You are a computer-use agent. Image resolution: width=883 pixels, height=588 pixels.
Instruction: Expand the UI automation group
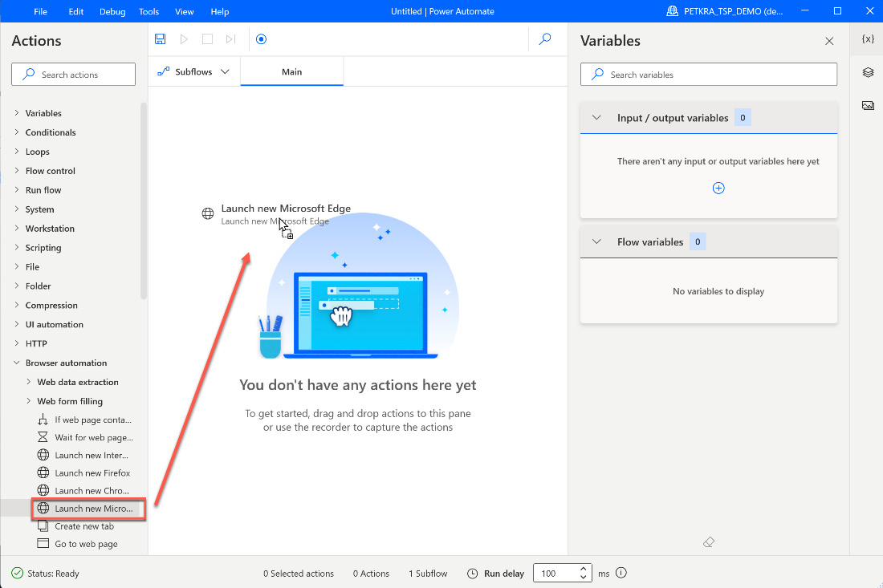(x=16, y=324)
